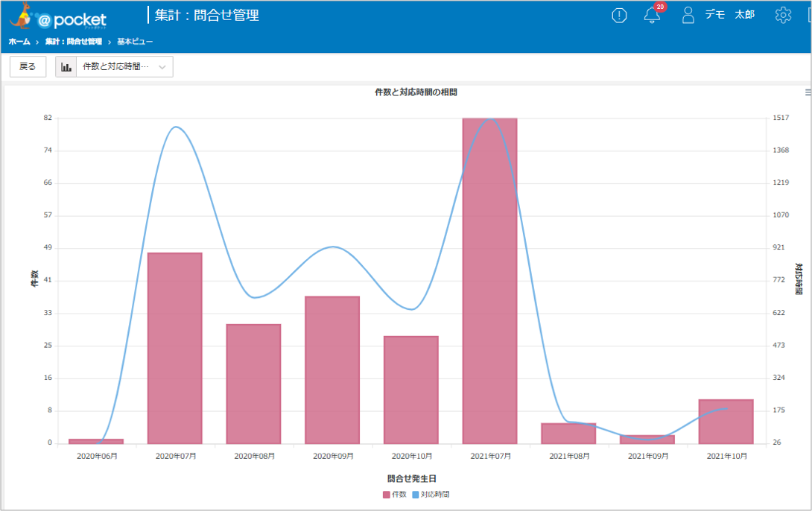Click the 2021年07月 tallest bar
The width and height of the screenshot is (812, 511).
point(490,281)
